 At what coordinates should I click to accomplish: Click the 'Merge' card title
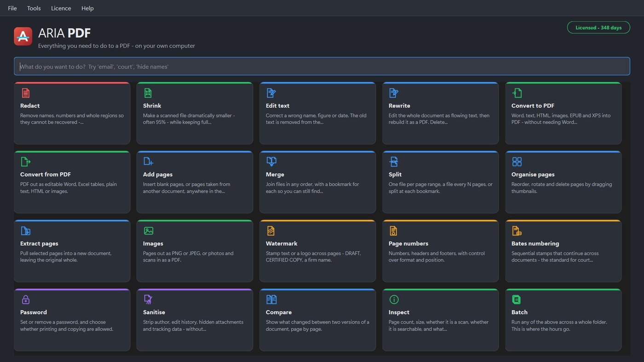[275, 175]
